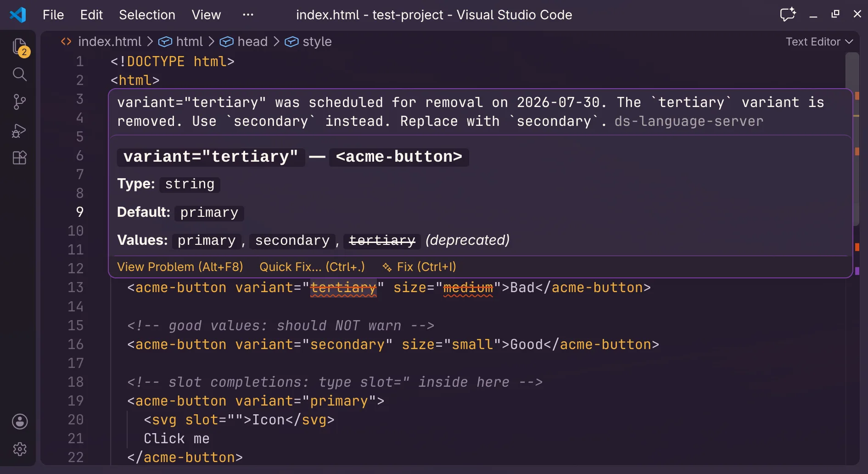The width and height of the screenshot is (868, 474).
Task: Click the sparkle icon beside Fix (Ctrl+I)
Action: tap(387, 267)
